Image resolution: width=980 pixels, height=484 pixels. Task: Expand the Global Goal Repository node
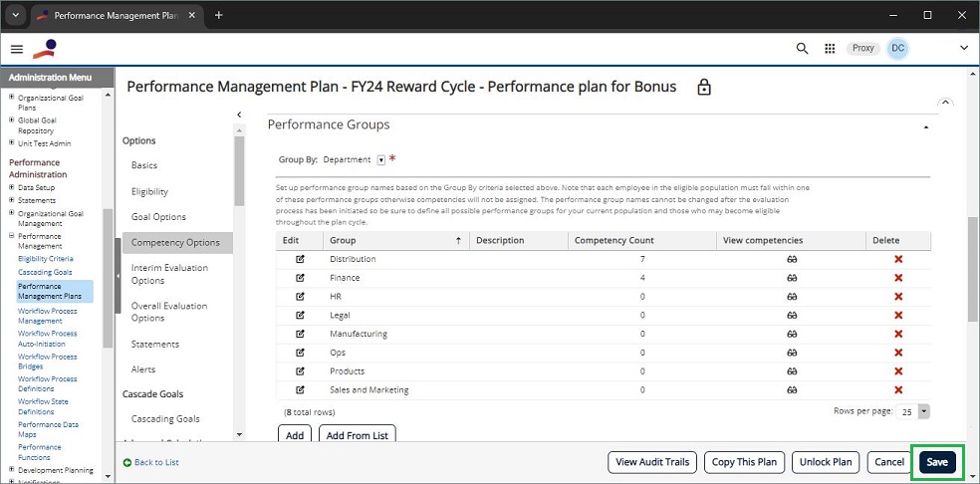pyautogui.click(x=12, y=121)
